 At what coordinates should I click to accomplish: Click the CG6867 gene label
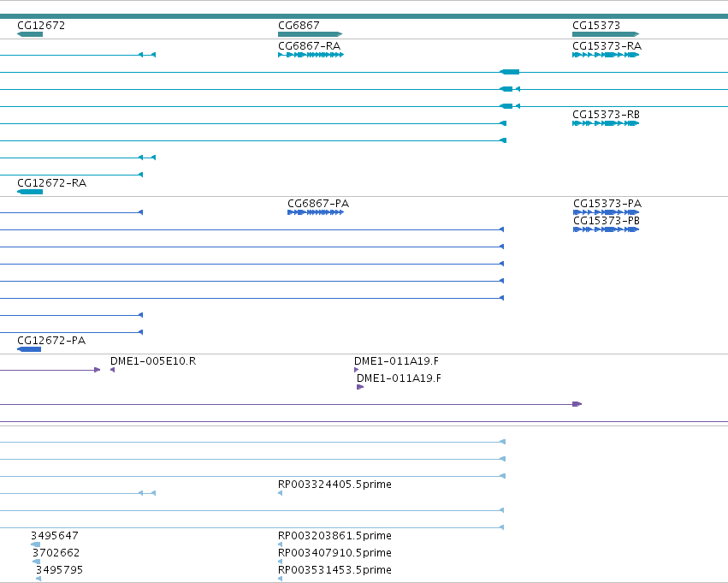[x=299, y=25]
